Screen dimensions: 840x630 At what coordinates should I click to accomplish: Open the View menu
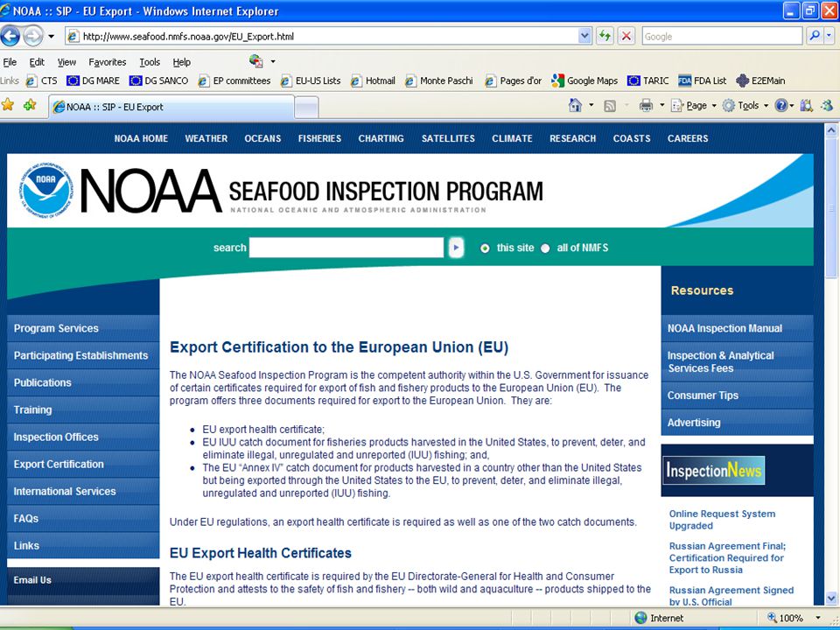66,62
